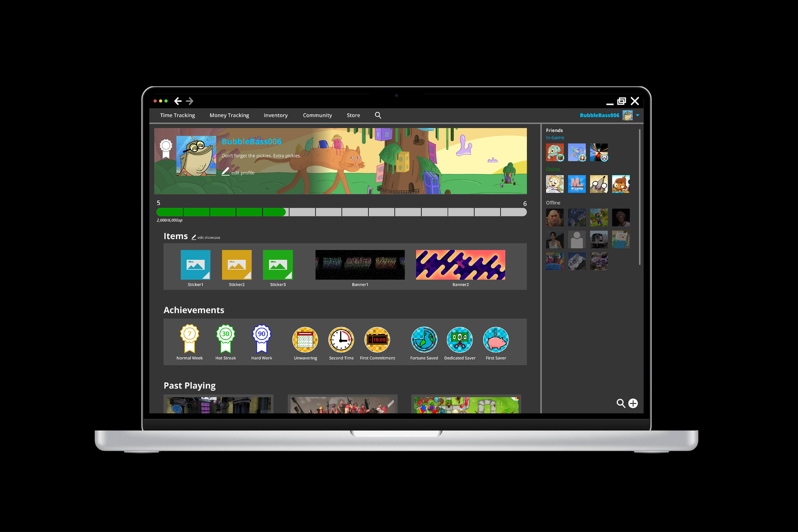Click the ML Larry online friend avatar

tap(577, 184)
